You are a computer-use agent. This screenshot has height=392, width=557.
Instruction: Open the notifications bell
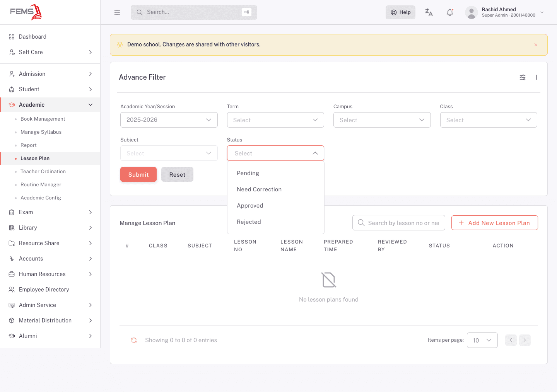pyautogui.click(x=450, y=12)
